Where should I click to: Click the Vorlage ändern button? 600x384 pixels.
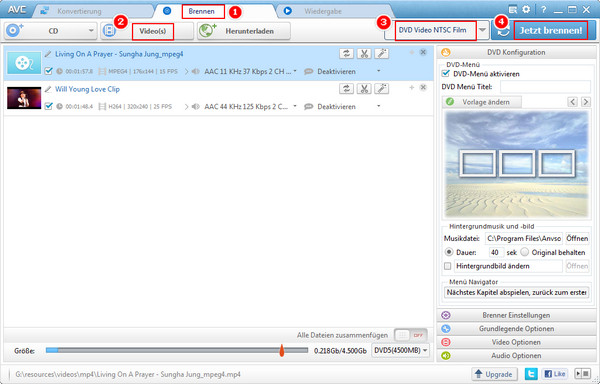pyautogui.click(x=482, y=102)
